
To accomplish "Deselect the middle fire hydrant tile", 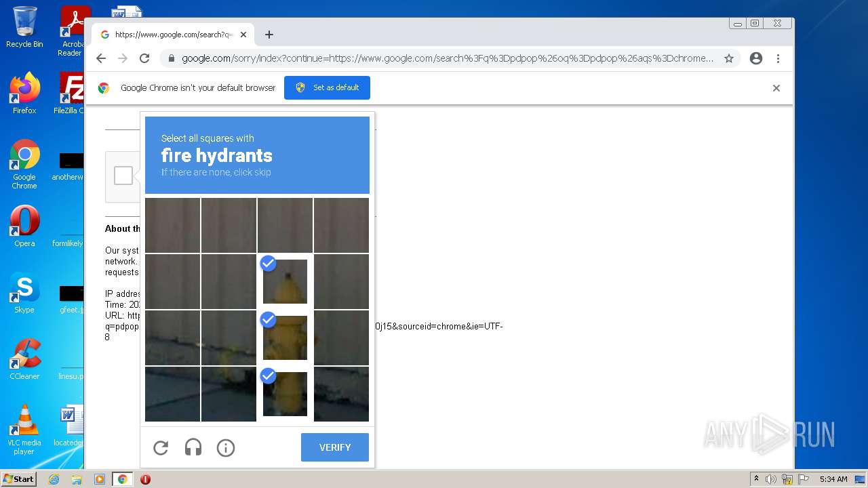I will click(285, 338).
